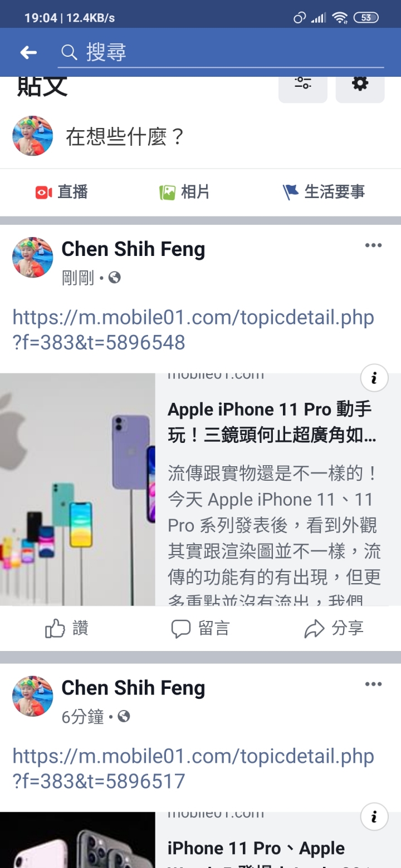Open post filter sliders icon
The height and width of the screenshot is (868, 401).
(303, 84)
